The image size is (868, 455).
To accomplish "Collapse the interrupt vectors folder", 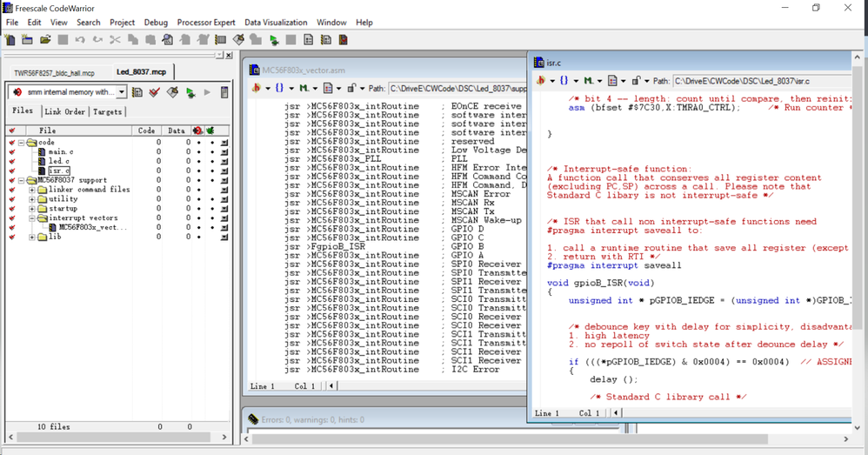I will pos(32,218).
